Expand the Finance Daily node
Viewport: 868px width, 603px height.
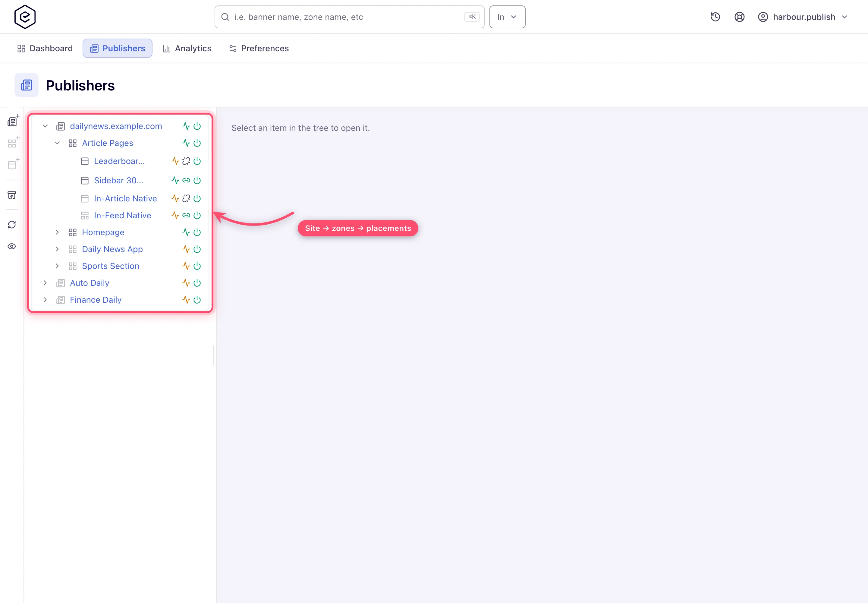pyautogui.click(x=45, y=300)
